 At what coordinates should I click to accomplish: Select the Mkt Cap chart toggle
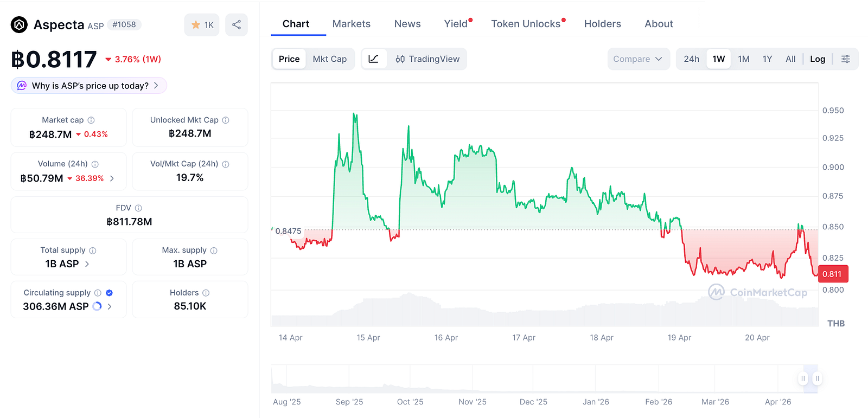[x=330, y=59]
